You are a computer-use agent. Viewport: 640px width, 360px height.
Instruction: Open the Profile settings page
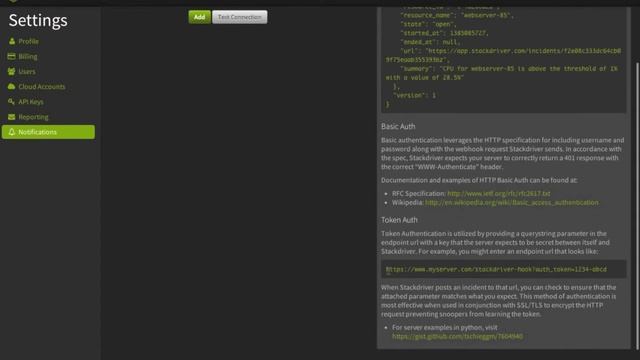coord(28,41)
